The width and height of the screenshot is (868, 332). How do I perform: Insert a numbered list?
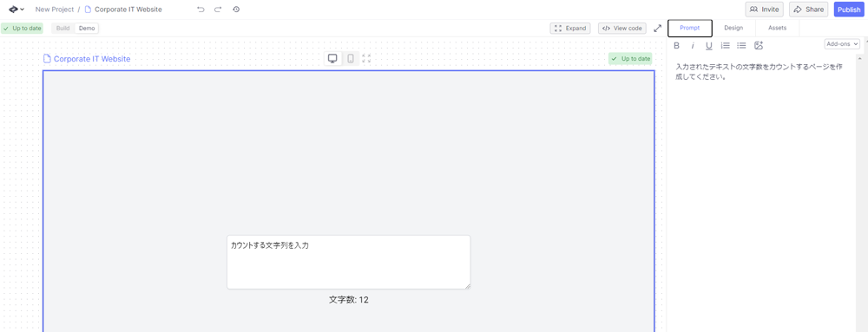[725, 45]
